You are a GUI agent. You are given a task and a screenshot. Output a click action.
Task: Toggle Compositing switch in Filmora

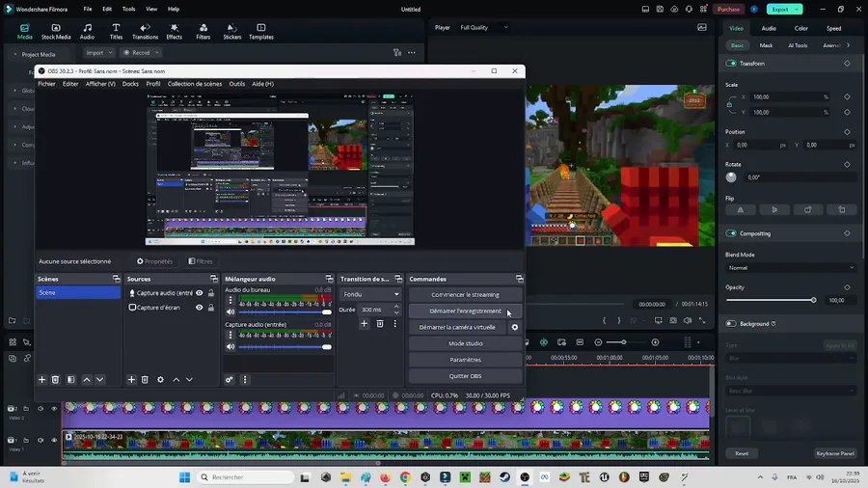[x=731, y=233]
